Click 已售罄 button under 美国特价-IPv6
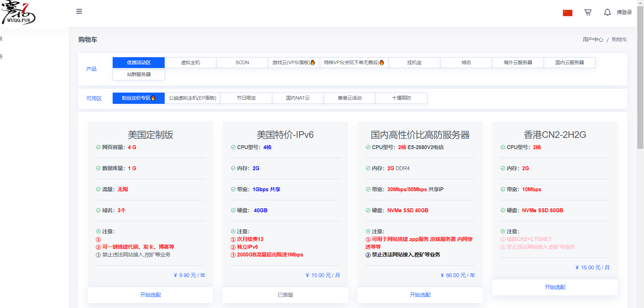644x308 pixels. coord(285,295)
